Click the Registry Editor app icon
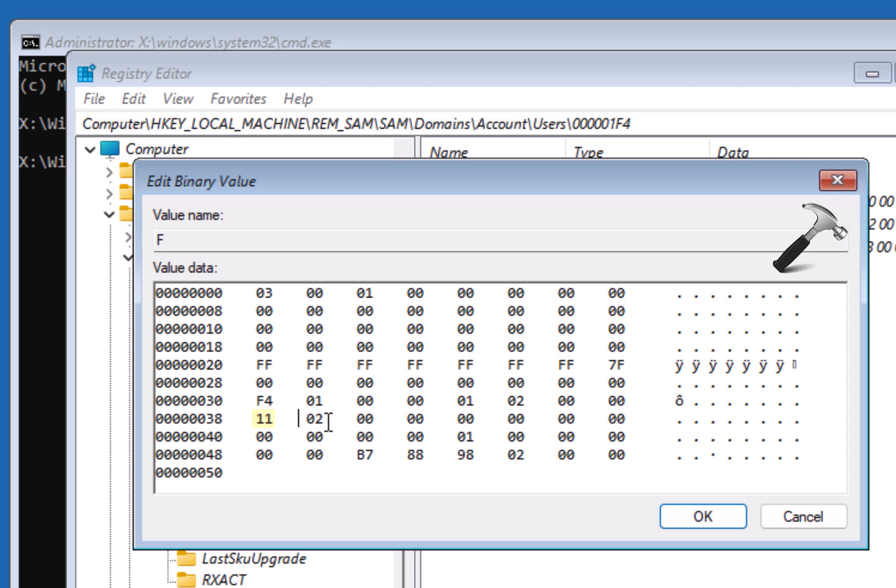 click(x=86, y=73)
